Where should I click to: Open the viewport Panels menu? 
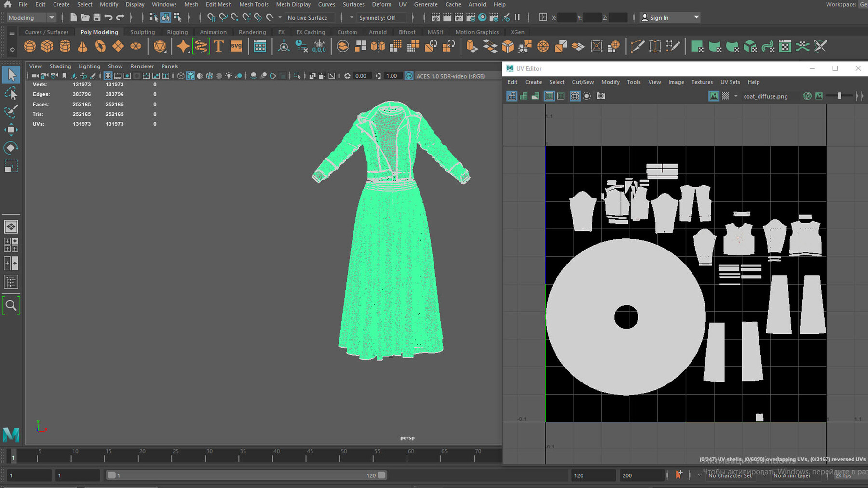coord(170,66)
